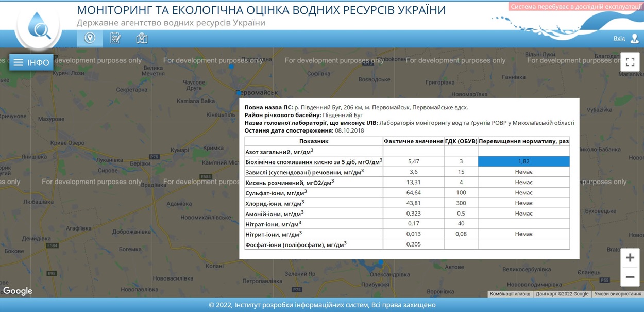Open Умови використання terms link

pos(618,294)
